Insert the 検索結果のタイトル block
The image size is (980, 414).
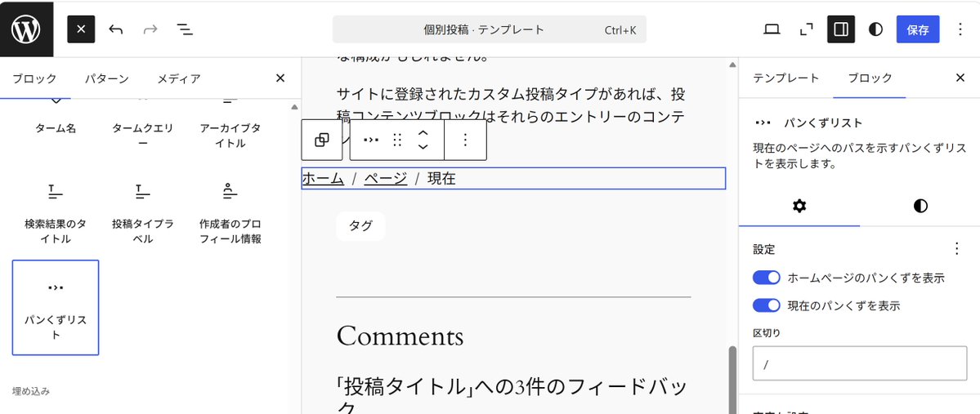point(56,212)
